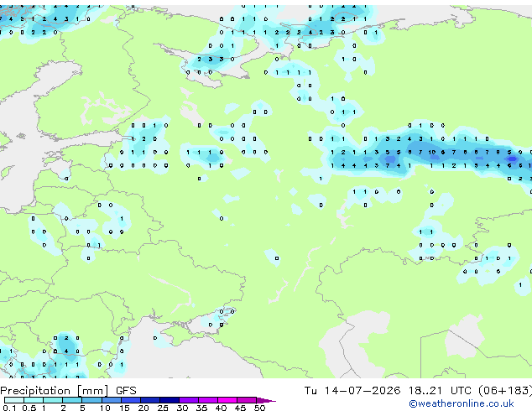The image size is (532, 411).
Task: Pick the 10–15 mm legend color swatch
Action: pos(111,400)
